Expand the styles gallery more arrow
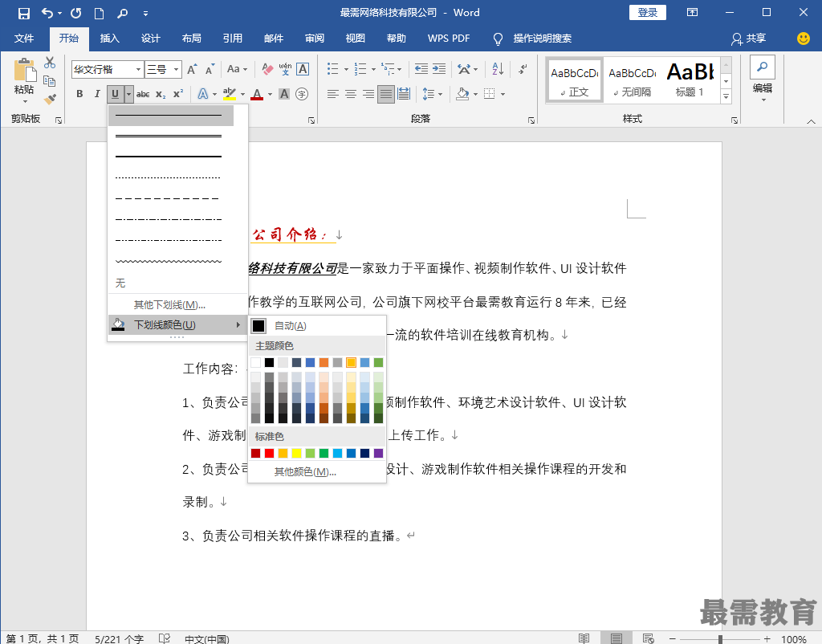Image resolution: width=822 pixels, height=644 pixels. (726, 96)
